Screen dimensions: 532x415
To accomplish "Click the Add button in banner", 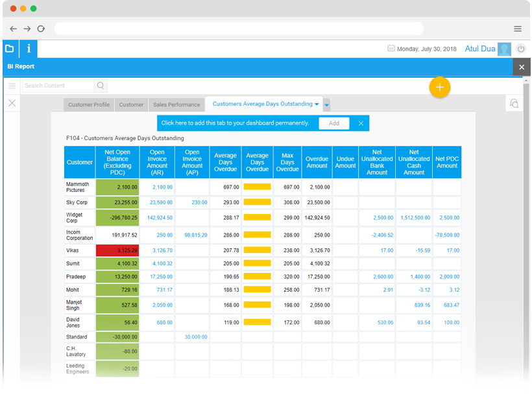I will 333,123.
